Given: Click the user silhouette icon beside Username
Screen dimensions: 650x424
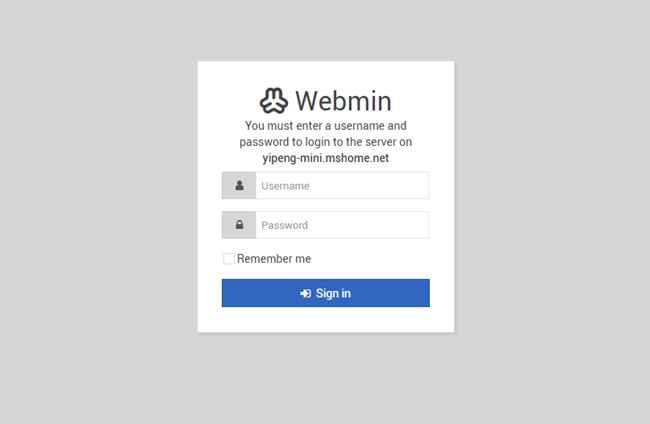Looking at the screenshot, I should 239,185.
